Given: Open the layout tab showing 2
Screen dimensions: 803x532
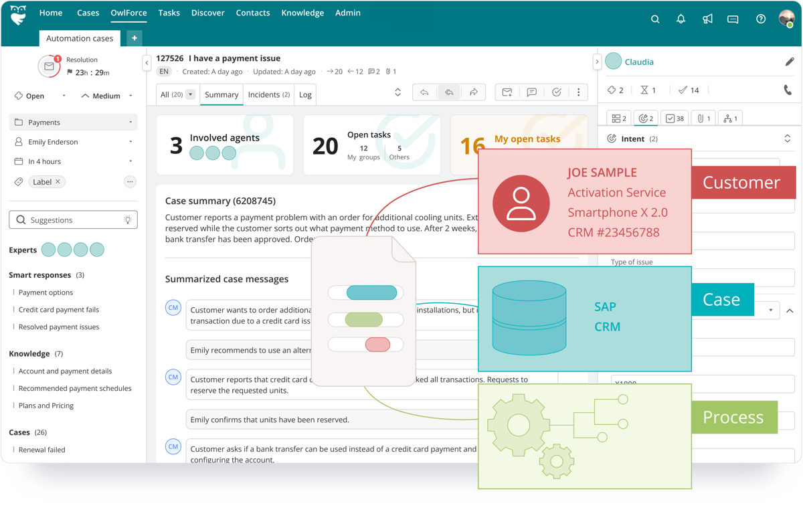Looking at the screenshot, I should [619, 118].
